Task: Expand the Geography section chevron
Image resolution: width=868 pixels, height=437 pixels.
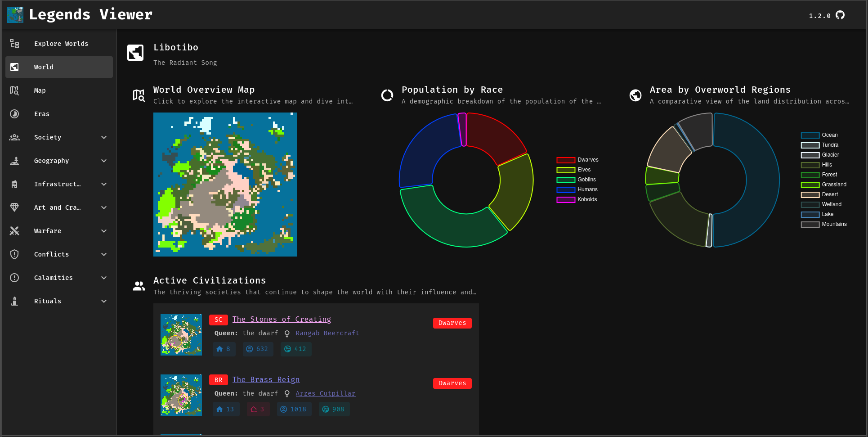Action: (104, 161)
